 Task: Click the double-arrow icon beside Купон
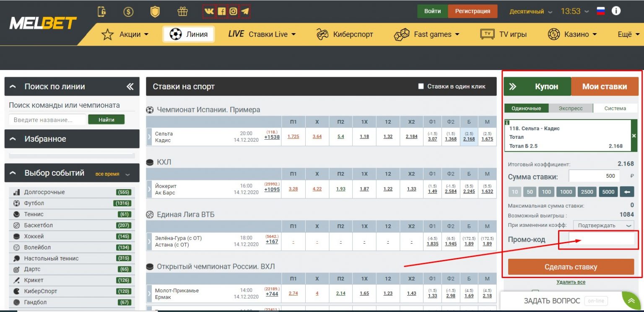tap(513, 87)
